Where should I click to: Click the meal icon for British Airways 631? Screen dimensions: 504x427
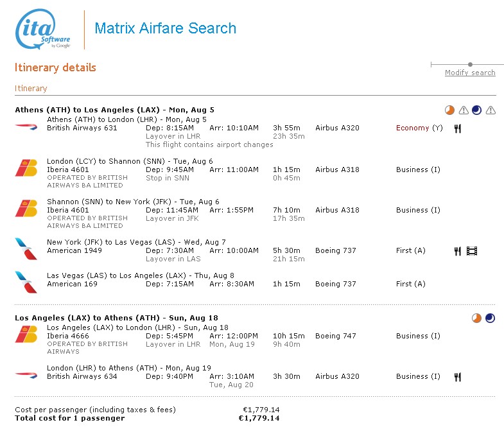pyautogui.click(x=458, y=128)
